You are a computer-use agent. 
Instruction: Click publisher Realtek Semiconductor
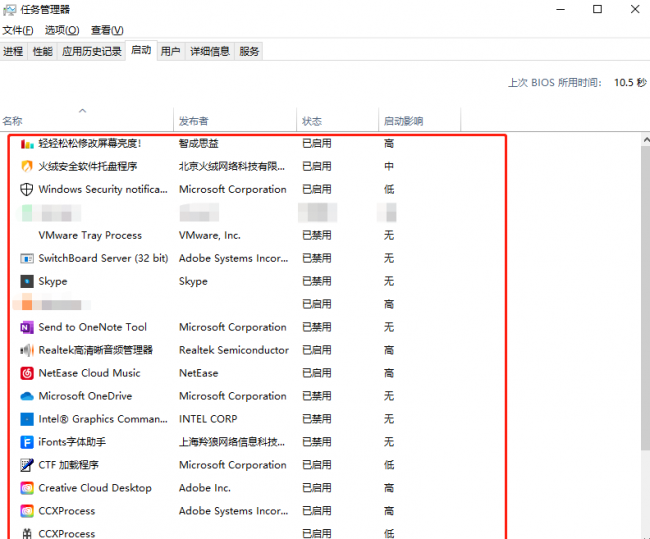tap(234, 350)
